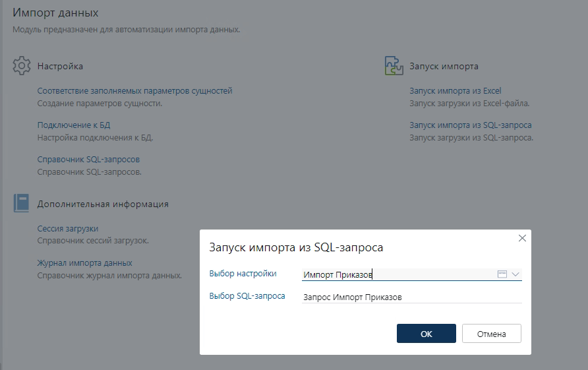The height and width of the screenshot is (370, 588).
Task: Open the Выбор SQL-запроса label link
Action: (x=247, y=296)
